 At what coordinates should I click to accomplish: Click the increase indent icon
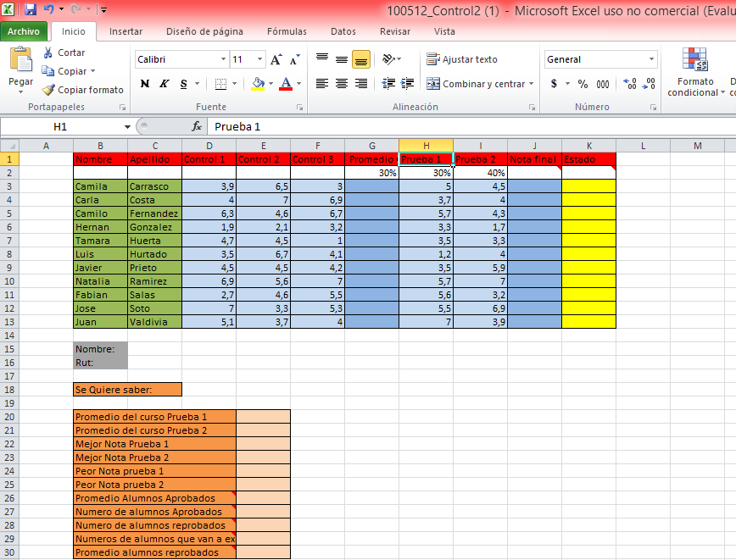pyautogui.click(x=407, y=84)
